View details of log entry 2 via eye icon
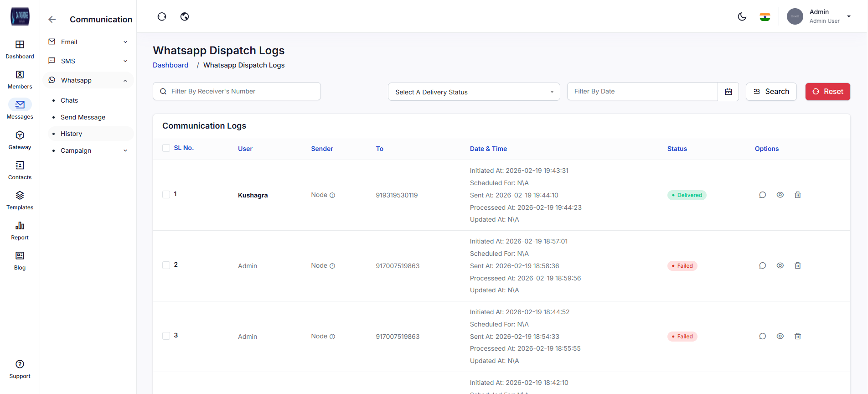Screen dimensions: 868x394 click(780, 266)
